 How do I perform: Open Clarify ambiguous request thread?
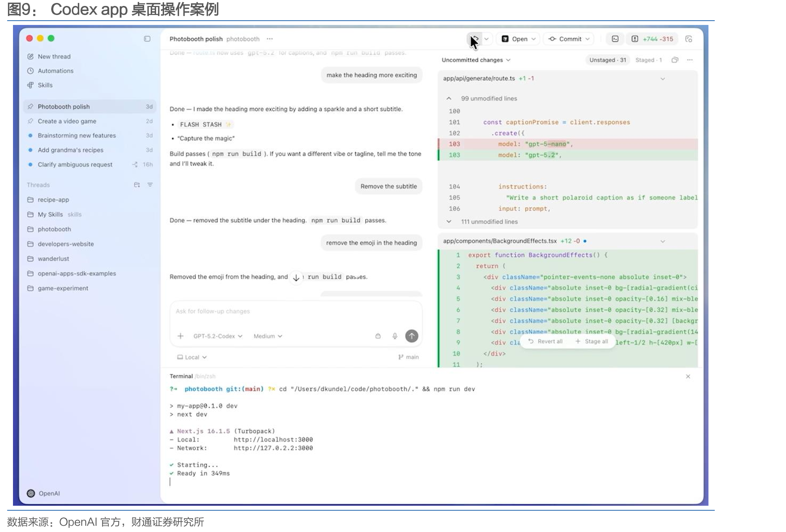(90, 164)
